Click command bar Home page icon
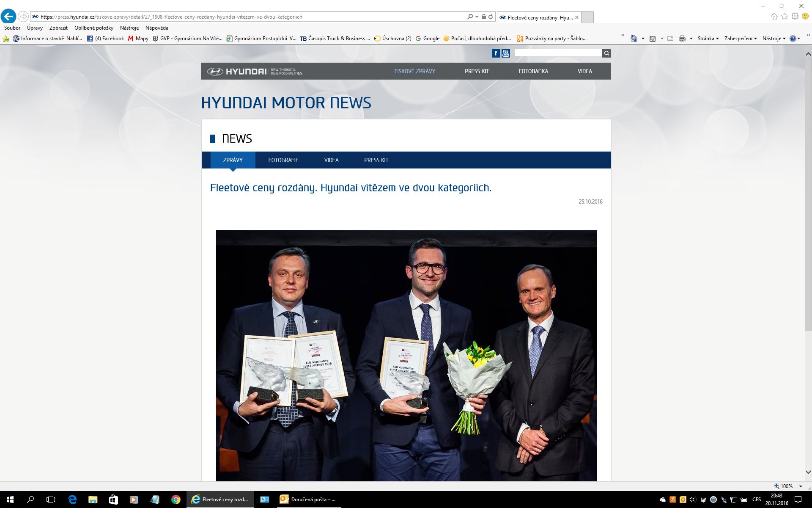Image resolution: width=812 pixels, height=508 pixels. tap(634, 39)
